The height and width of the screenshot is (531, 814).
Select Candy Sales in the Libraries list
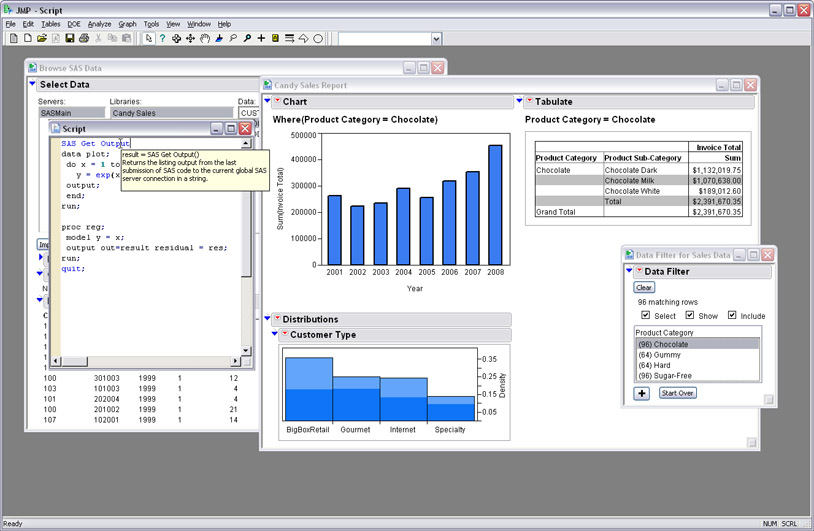pos(172,113)
